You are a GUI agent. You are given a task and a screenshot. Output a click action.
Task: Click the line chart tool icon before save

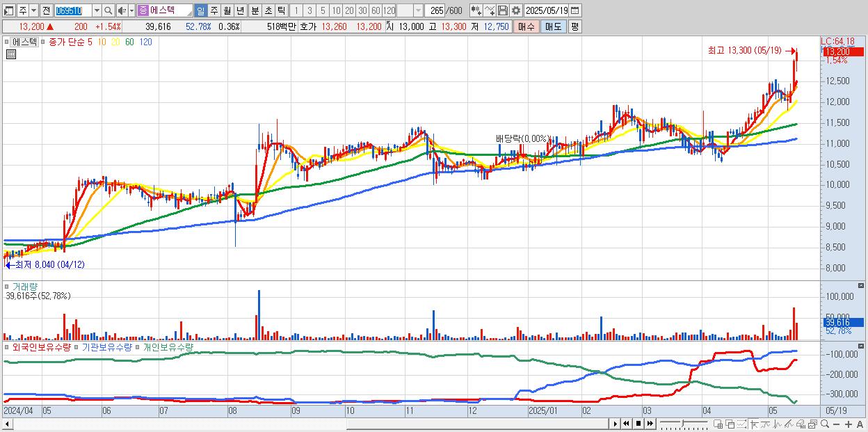coord(490,10)
